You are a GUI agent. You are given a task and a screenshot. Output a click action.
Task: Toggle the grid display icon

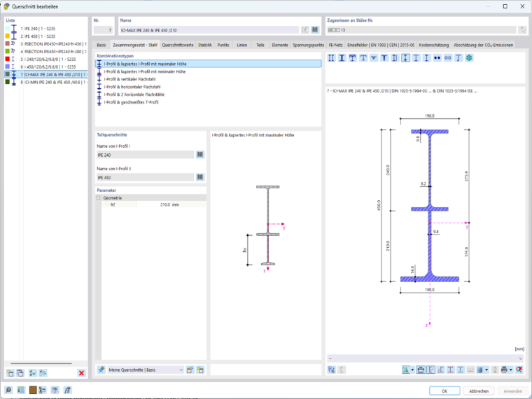tap(480, 370)
